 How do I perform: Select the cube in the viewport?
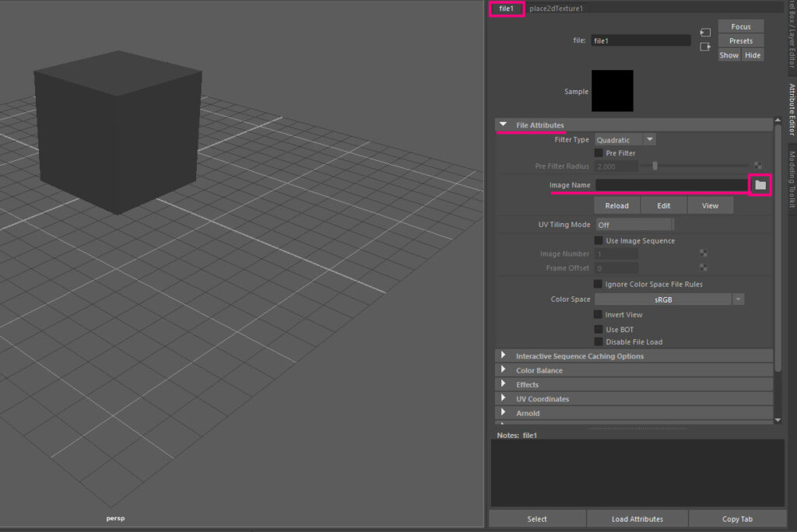118,132
